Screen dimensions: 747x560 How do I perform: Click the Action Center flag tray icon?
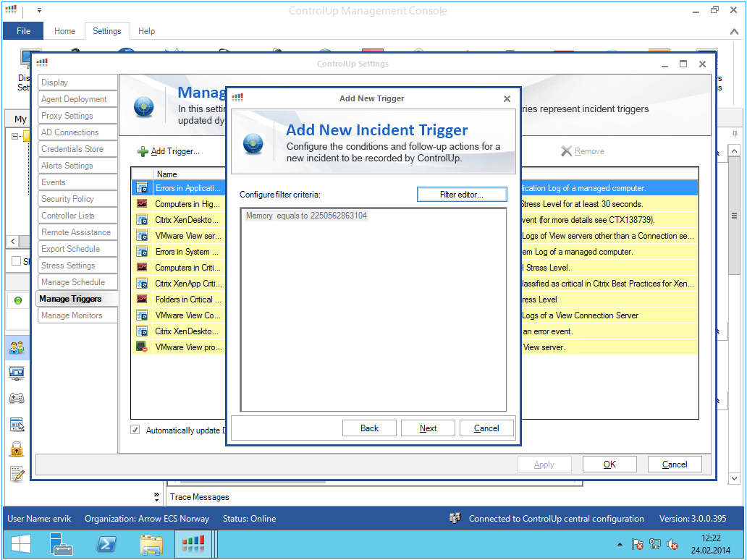637,544
